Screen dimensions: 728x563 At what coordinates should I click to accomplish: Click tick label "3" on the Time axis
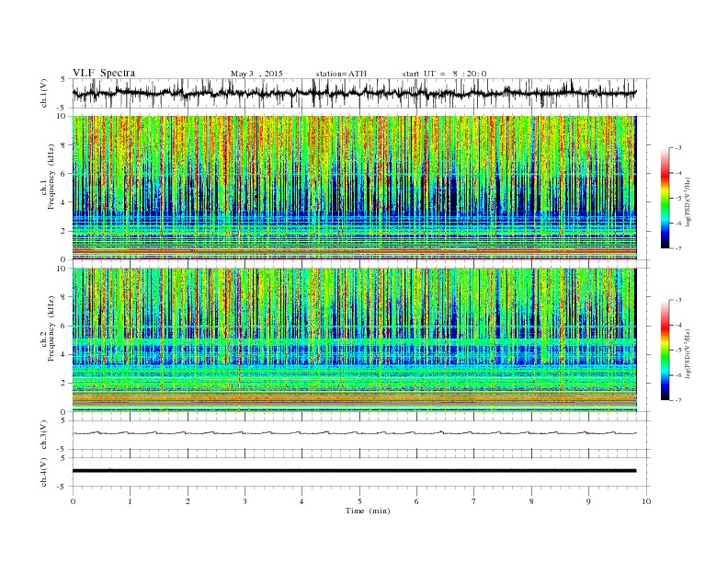coord(245,501)
